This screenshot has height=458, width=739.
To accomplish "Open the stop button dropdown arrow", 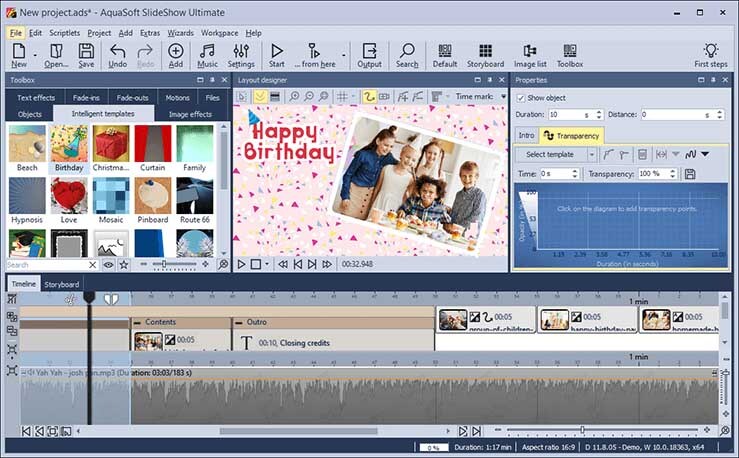I will [x=267, y=264].
